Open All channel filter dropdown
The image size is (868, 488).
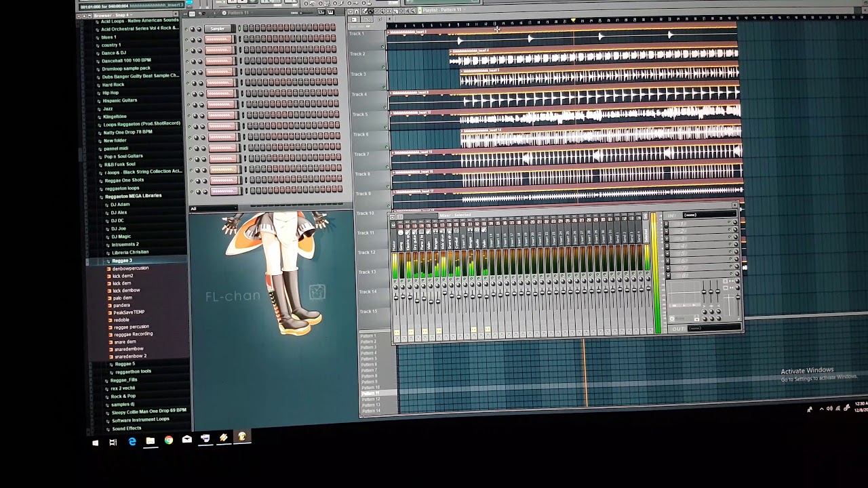[x=214, y=209]
